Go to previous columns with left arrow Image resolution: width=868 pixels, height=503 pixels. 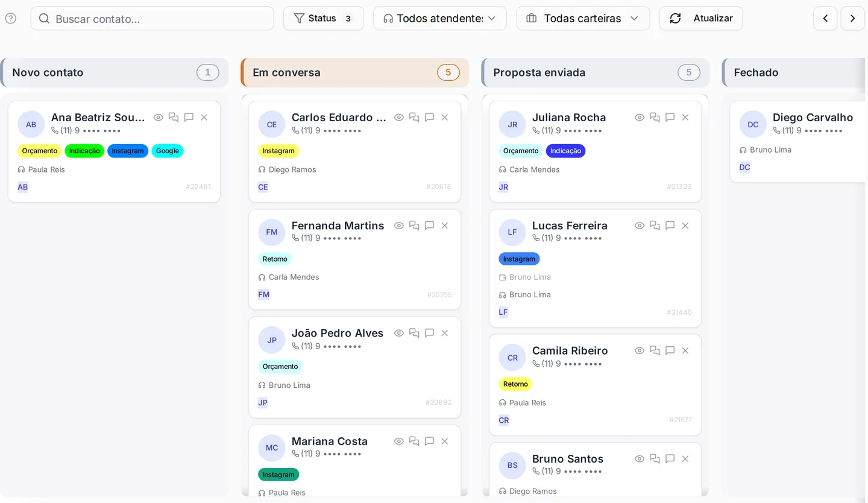[x=825, y=18]
